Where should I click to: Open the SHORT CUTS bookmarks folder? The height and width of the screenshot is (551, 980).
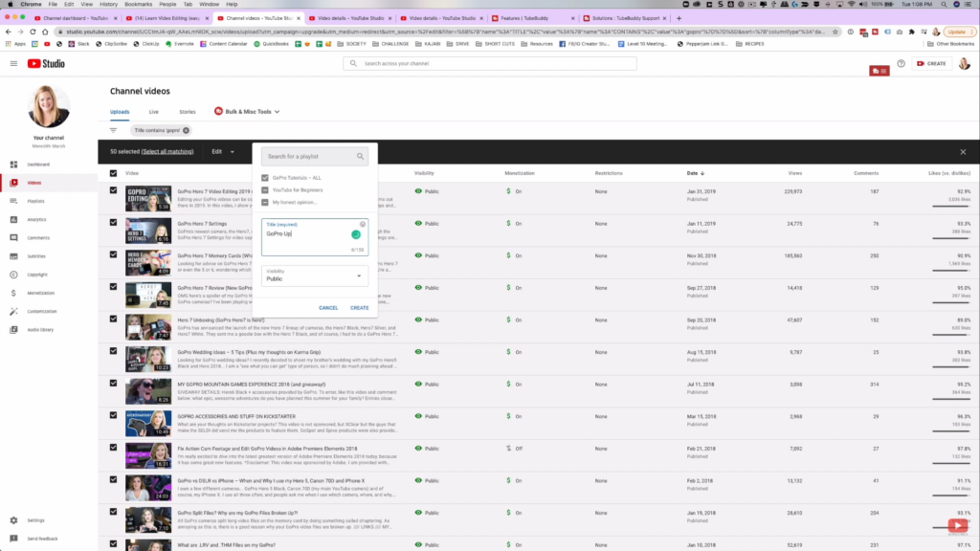click(496, 44)
